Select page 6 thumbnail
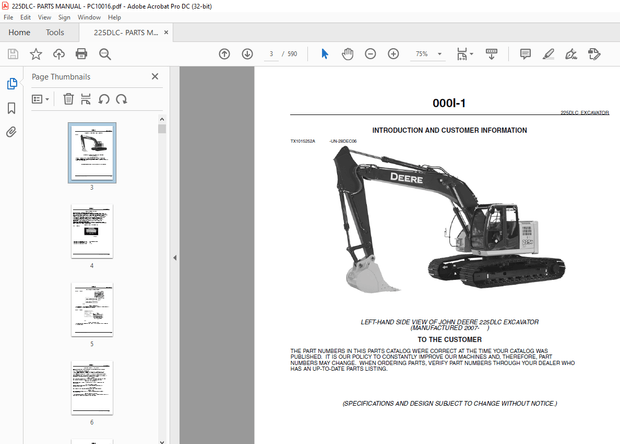Screen dimensions: 620x444 click(92, 388)
